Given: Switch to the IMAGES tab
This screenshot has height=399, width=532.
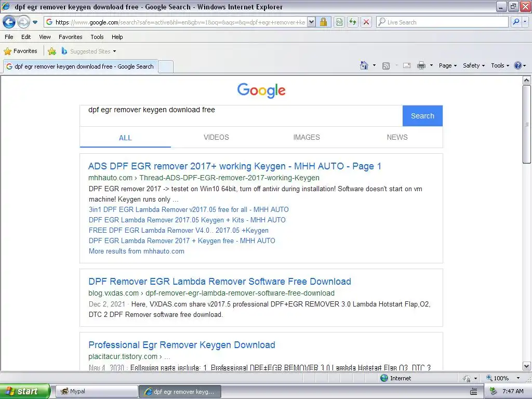Looking at the screenshot, I should coord(307,137).
